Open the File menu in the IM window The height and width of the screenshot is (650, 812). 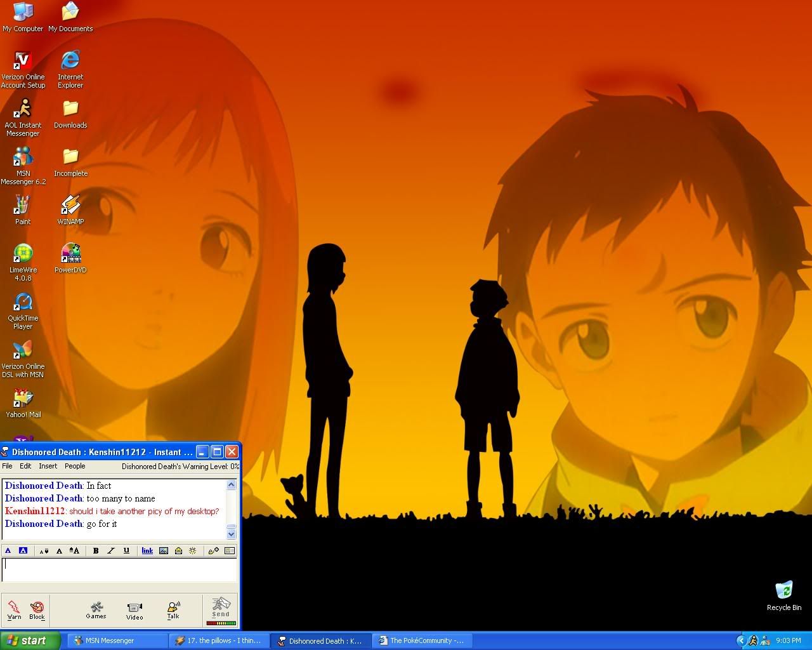point(7,466)
